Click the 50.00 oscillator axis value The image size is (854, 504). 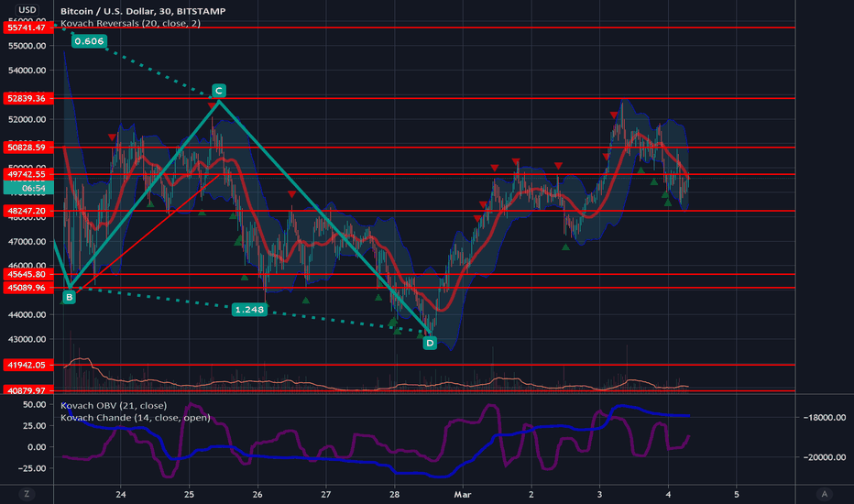coord(34,404)
